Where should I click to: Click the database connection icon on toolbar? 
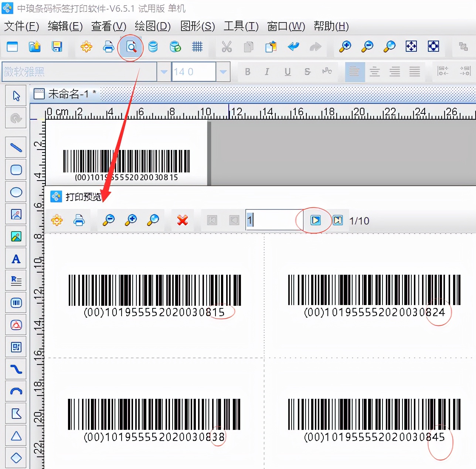153,47
